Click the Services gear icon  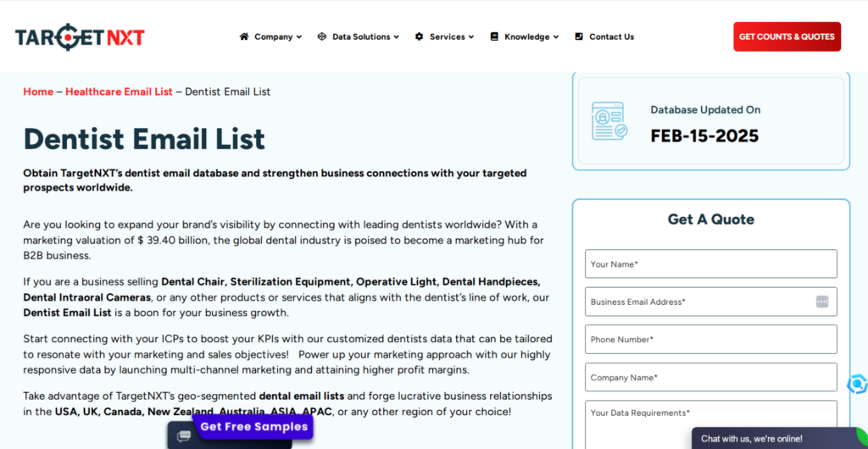pyautogui.click(x=419, y=36)
